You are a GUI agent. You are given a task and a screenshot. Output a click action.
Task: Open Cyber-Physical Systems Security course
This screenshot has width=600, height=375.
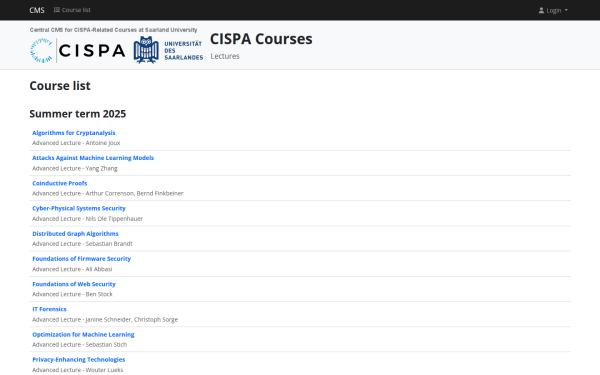click(79, 208)
